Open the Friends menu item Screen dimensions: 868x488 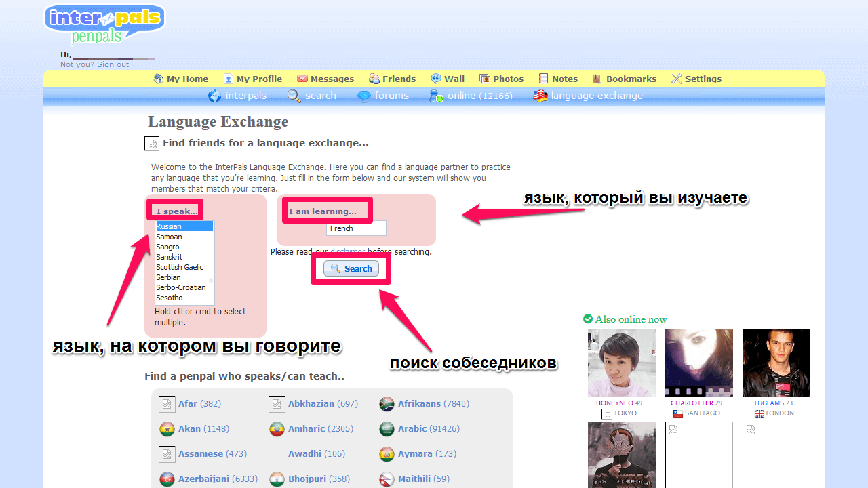tap(392, 79)
